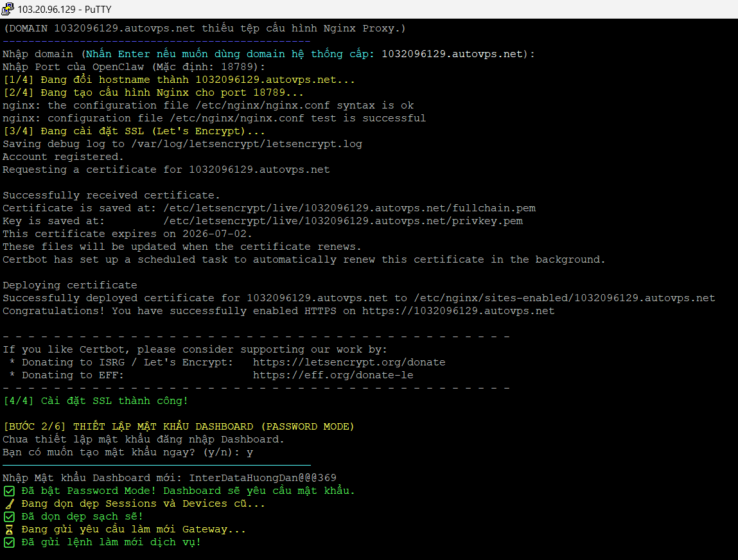Click the 'nginx.conf syntax is ok' line
The width and height of the screenshot is (738, 560).
click(x=208, y=105)
